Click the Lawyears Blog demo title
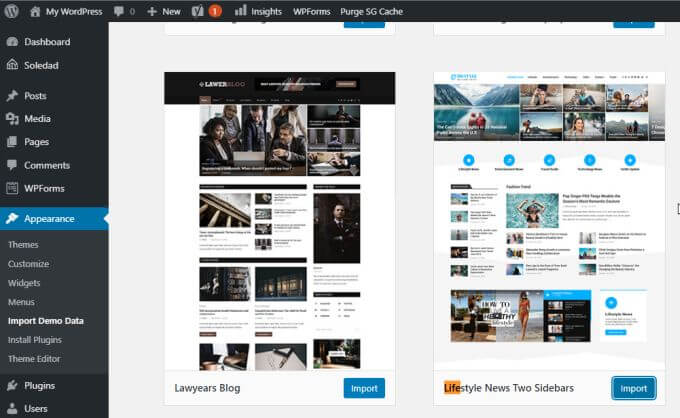680x418 pixels. tap(207, 388)
